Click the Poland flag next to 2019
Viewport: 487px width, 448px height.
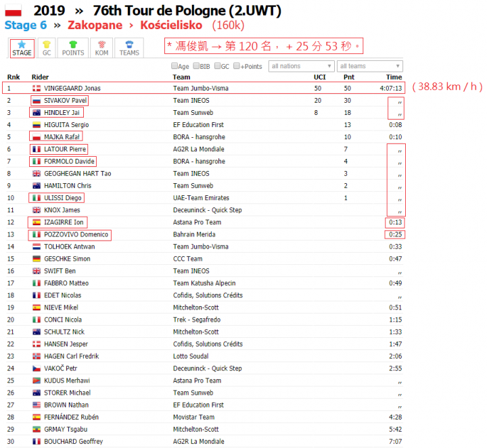tap(13, 10)
